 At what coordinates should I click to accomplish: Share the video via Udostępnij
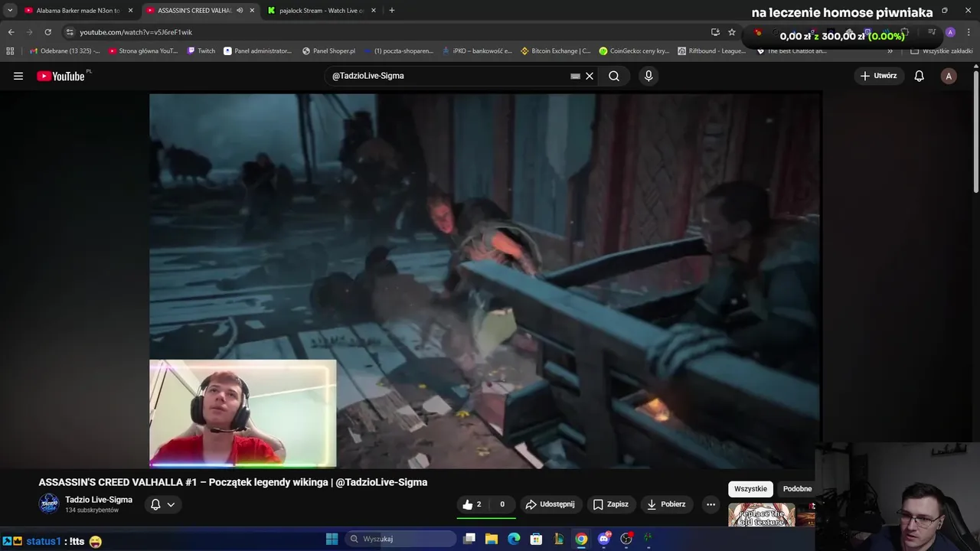tap(550, 504)
